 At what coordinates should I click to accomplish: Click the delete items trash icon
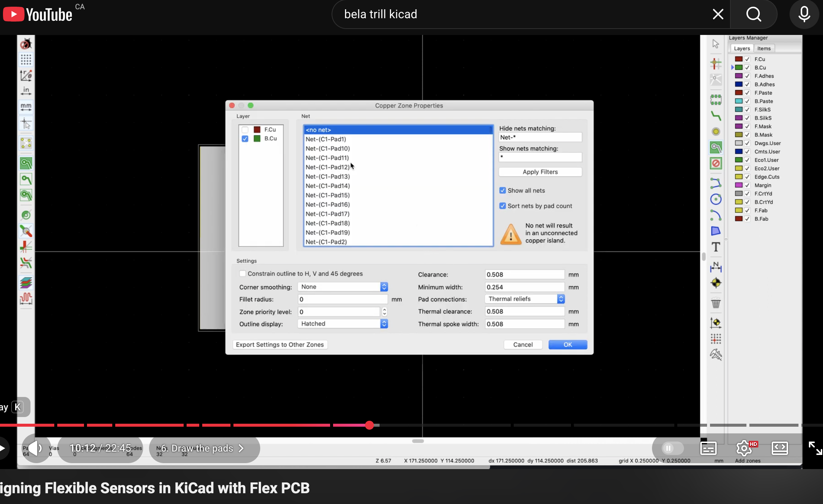716,303
